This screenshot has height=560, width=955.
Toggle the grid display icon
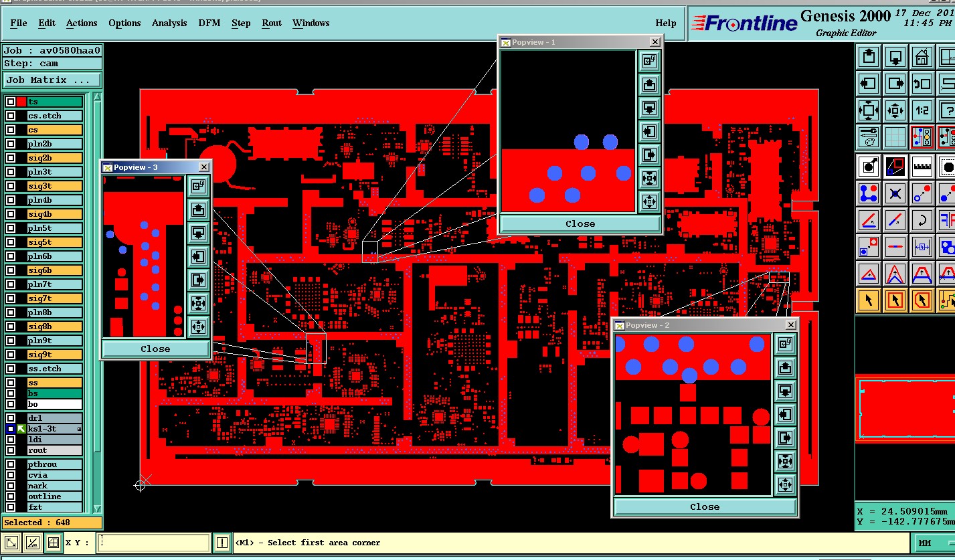[x=895, y=137]
